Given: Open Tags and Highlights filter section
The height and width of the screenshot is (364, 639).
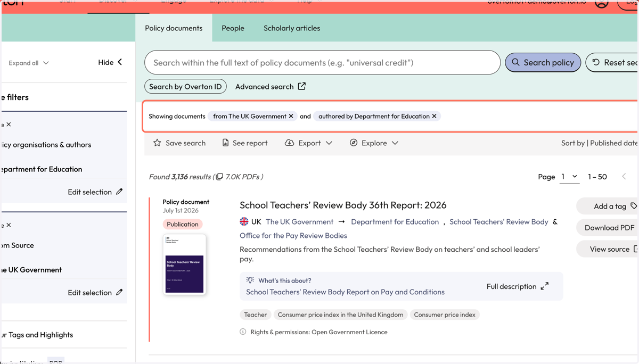Looking at the screenshot, I should 37,335.
